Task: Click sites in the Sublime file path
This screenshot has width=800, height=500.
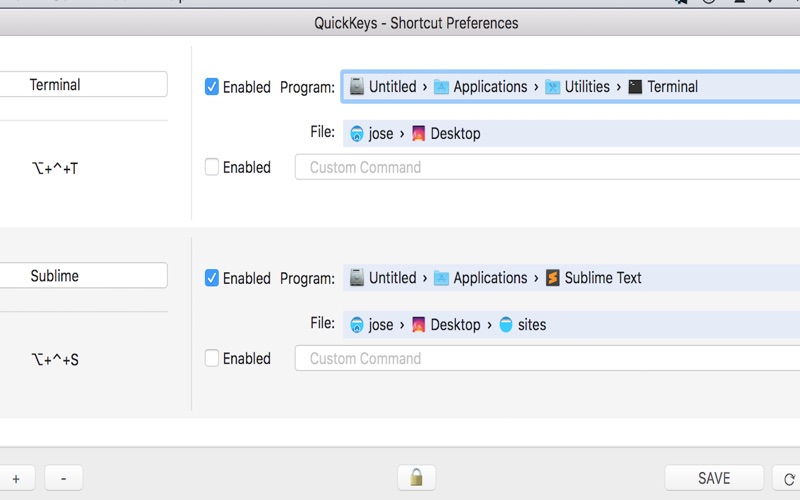Action: (532, 325)
